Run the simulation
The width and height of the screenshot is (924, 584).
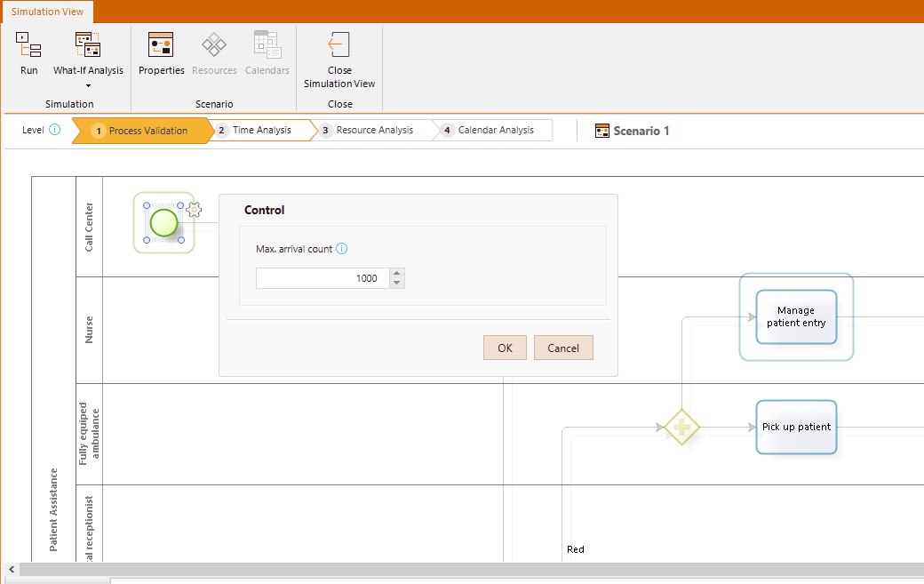tap(28, 53)
